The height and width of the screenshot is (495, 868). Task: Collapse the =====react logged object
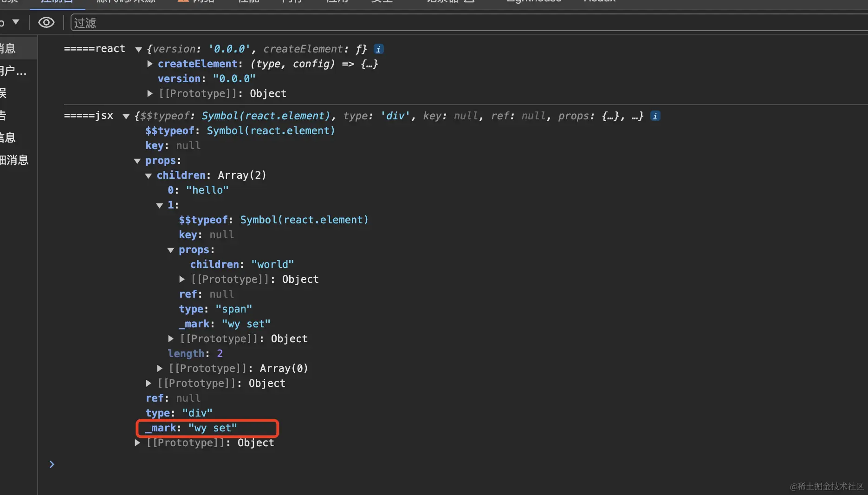pyautogui.click(x=138, y=49)
